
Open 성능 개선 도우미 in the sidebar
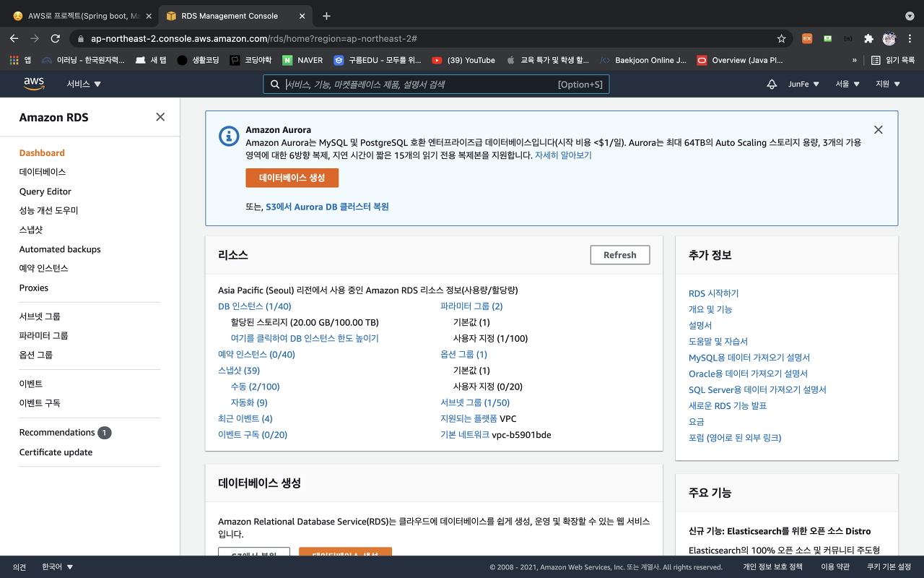(48, 210)
